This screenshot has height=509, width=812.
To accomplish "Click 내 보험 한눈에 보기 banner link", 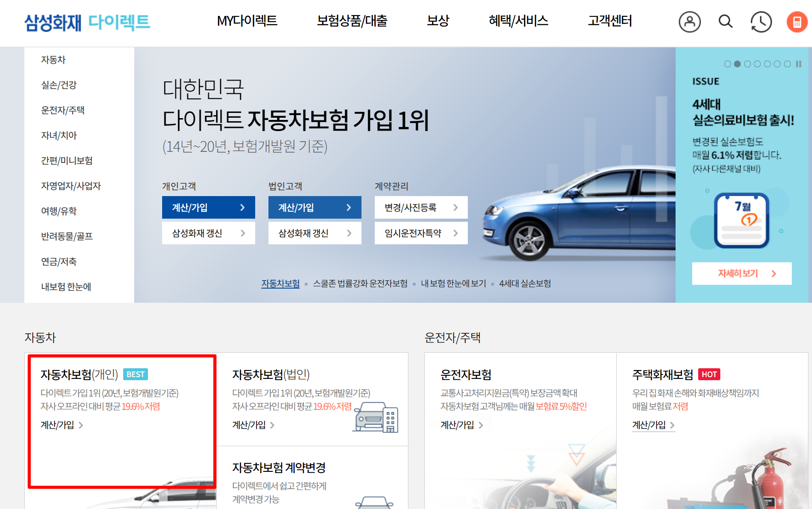I will coord(453,283).
